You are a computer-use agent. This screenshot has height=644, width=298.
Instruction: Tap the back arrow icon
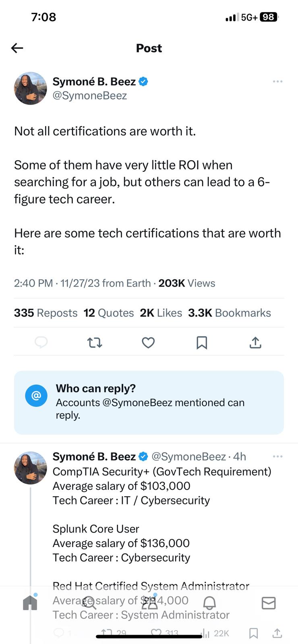click(17, 48)
